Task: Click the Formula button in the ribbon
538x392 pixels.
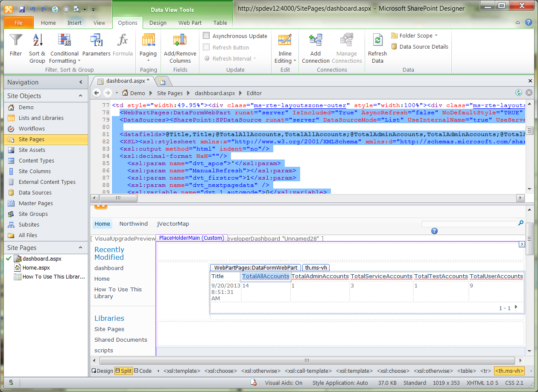Action: (123, 45)
